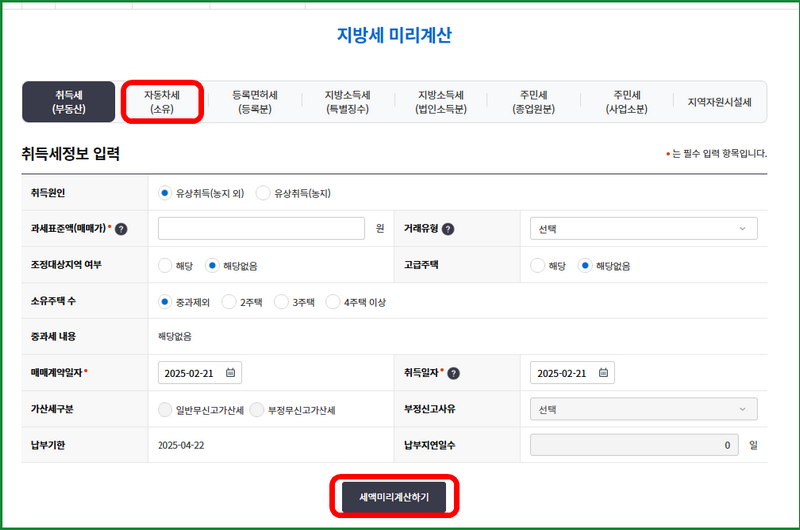Select 4주택 이상 radio option
Viewport: 800px width, 530px height.
pyautogui.click(x=333, y=302)
